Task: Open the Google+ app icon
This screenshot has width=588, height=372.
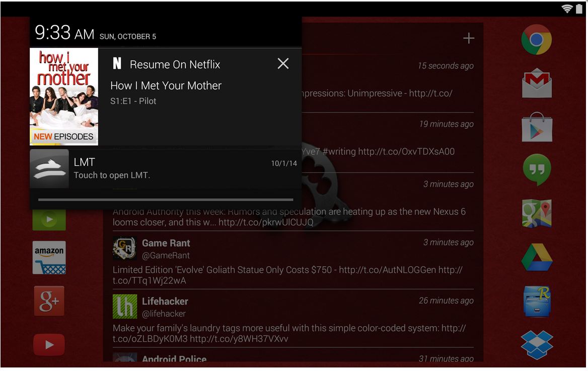Action: click(x=49, y=301)
